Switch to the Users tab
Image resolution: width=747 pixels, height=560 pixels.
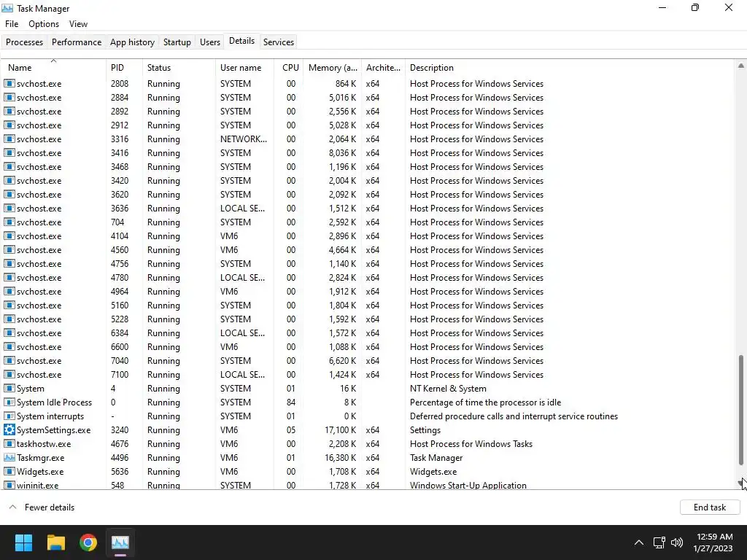click(210, 42)
